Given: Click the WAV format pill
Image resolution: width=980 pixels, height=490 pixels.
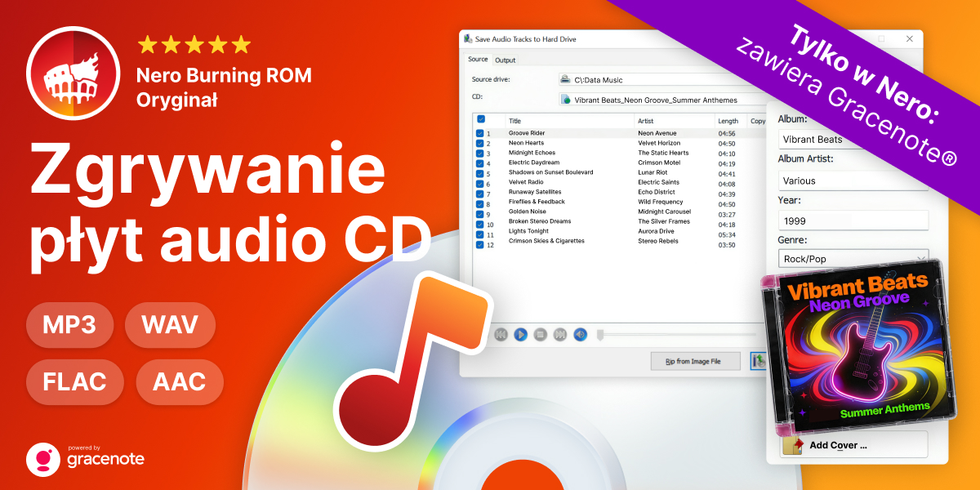Looking at the screenshot, I should pos(170,325).
